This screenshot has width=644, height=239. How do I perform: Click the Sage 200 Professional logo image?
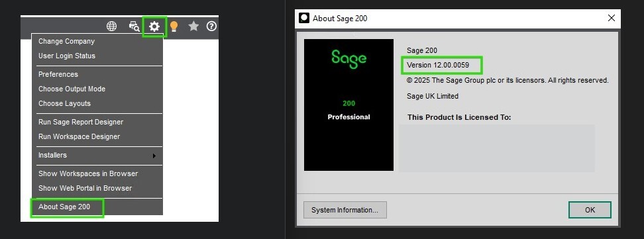click(349, 105)
